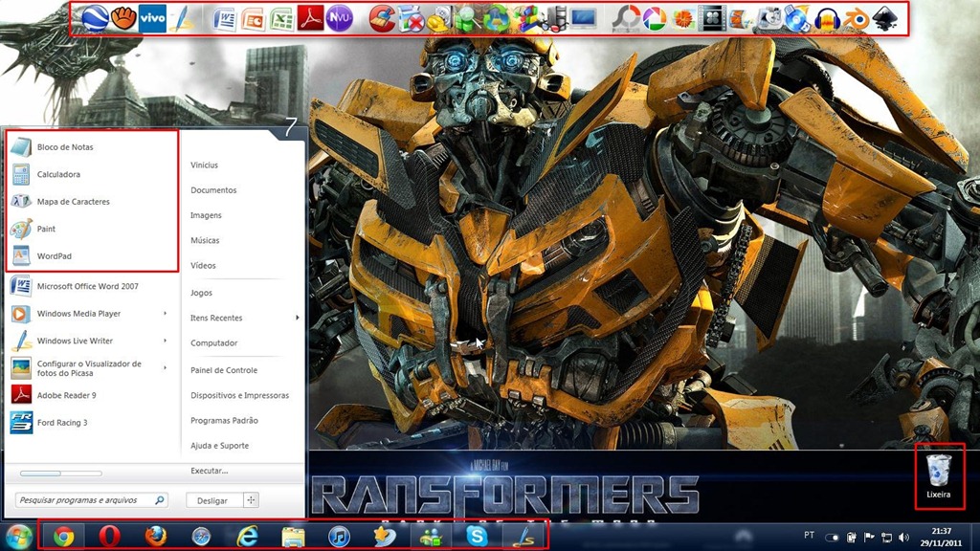Image resolution: width=980 pixels, height=551 pixels.
Task: Open iTunes from the taskbar
Action: coord(340,537)
